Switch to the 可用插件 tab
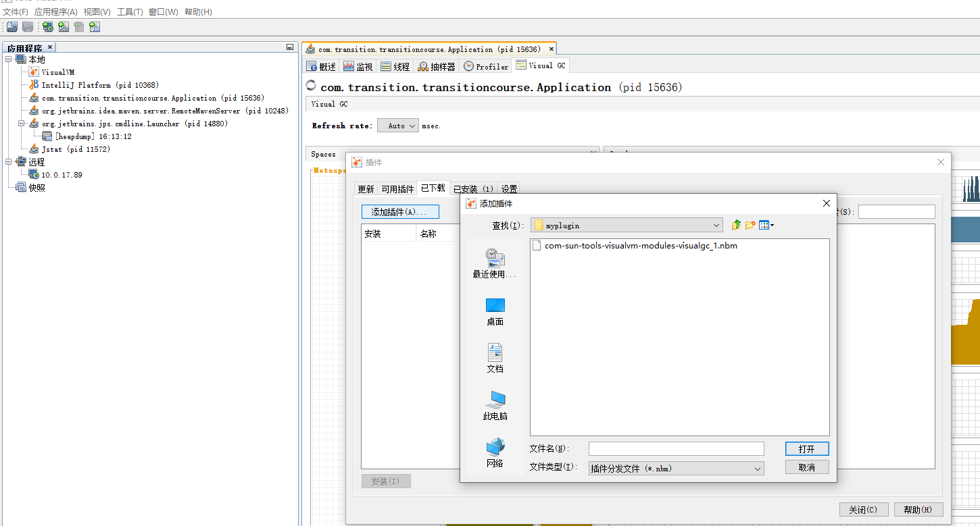This screenshot has width=980, height=526. 397,188
